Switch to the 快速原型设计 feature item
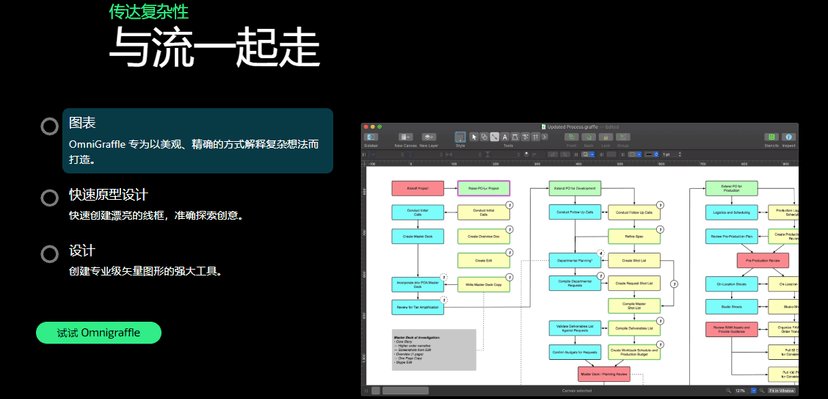828x399 pixels. 156,204
